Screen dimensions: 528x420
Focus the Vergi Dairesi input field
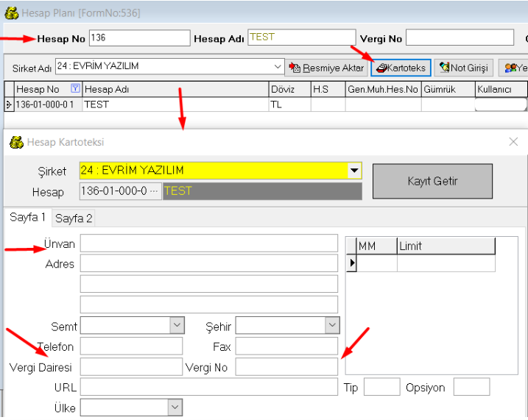130,366
